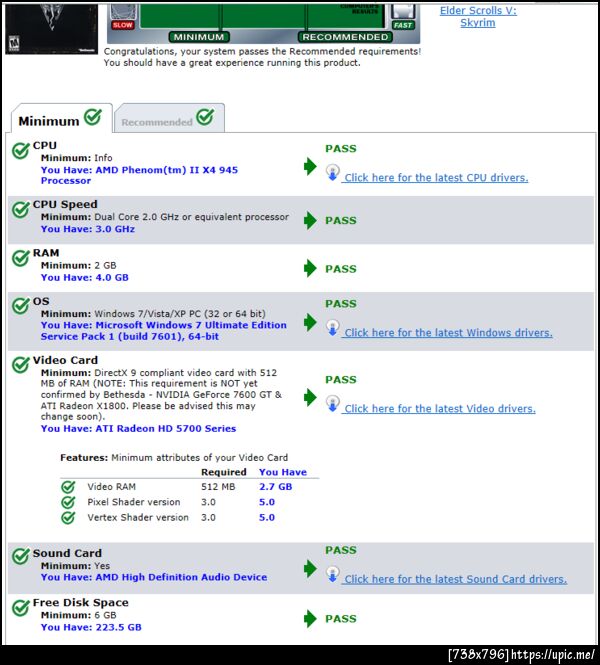Click here for the latest Windows drivers
600x665 pixels.
click(x=448, y=333)
